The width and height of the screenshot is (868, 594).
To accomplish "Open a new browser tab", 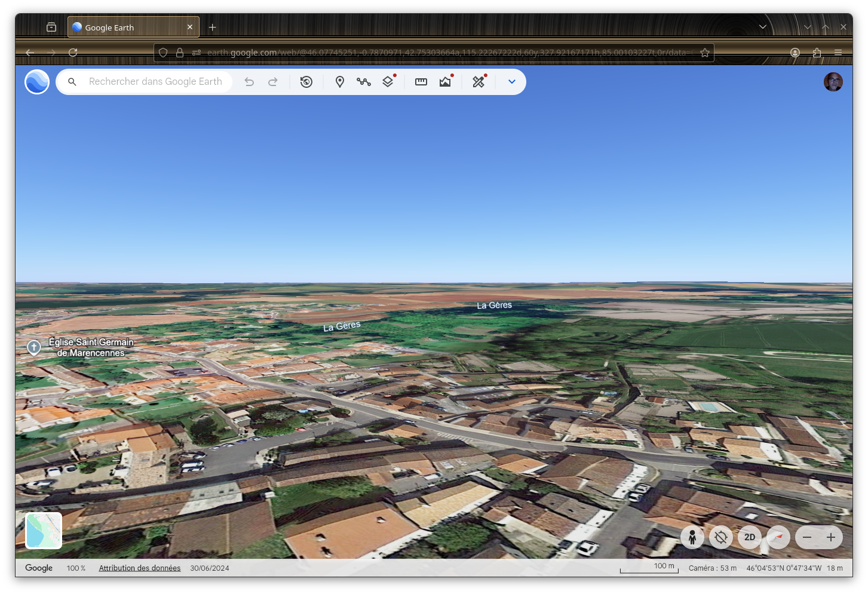I will [213, 27].
